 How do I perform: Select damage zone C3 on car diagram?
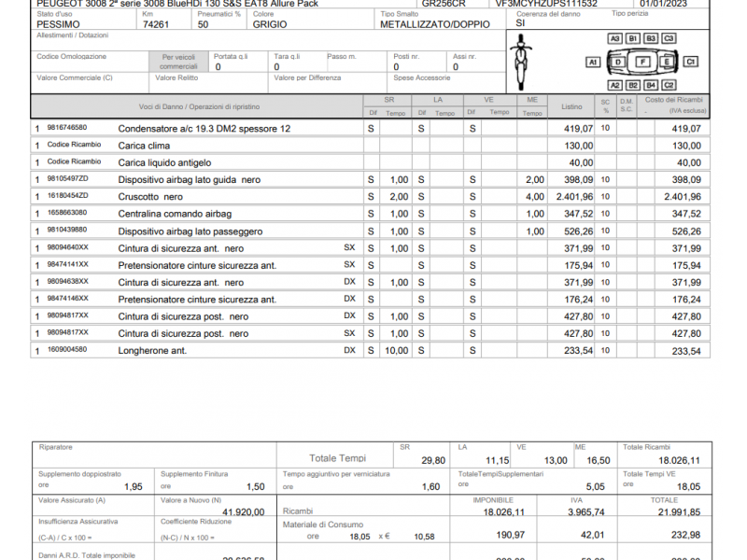tap(669, 38)
